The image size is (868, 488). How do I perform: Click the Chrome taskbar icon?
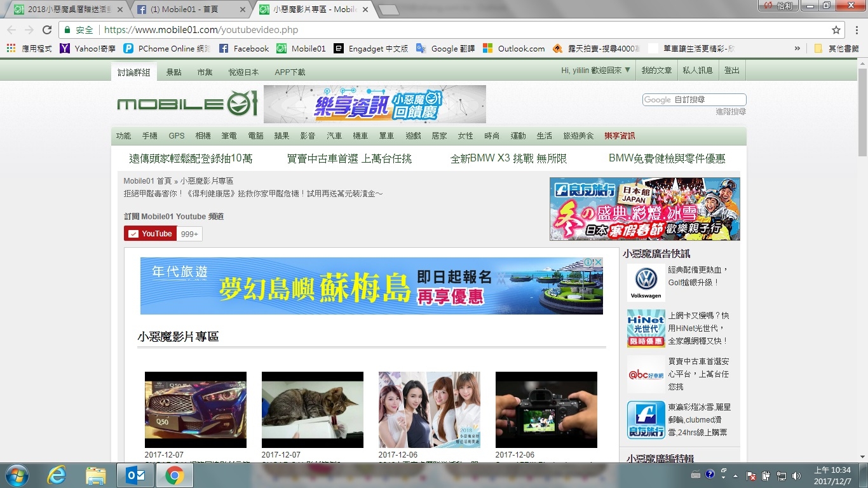point(174,475)
